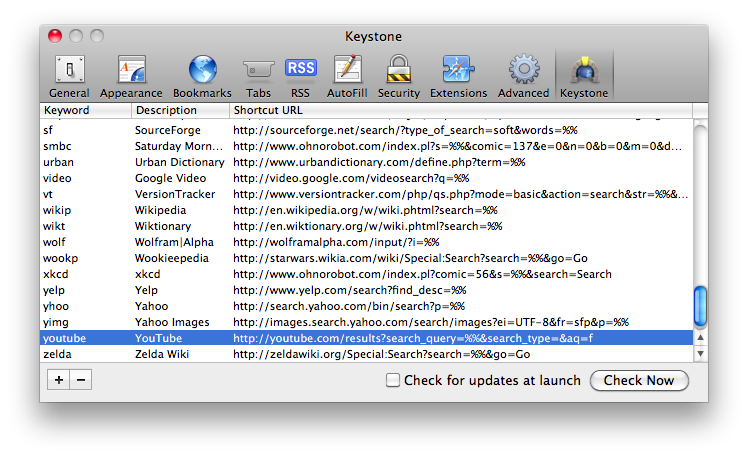Show the Extensions preferences pane
Screen dimensions: 748x457
point(458,76)
